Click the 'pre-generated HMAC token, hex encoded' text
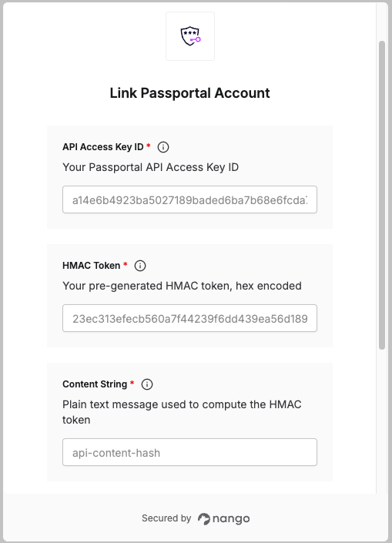Viewport: 392px width, 543px height. coord(196,286)
